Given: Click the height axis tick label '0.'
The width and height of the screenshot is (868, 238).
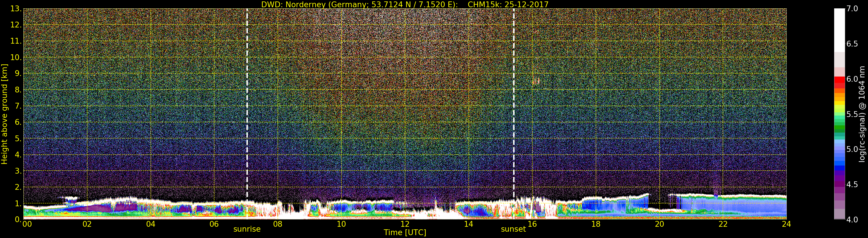Looking at the screenshot, I should (x=18, y=219).
